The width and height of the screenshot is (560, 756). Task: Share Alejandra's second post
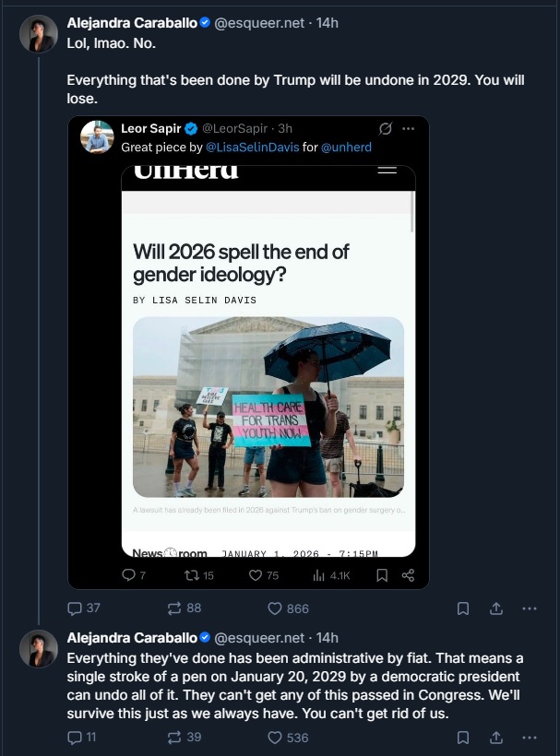[496, 738]
